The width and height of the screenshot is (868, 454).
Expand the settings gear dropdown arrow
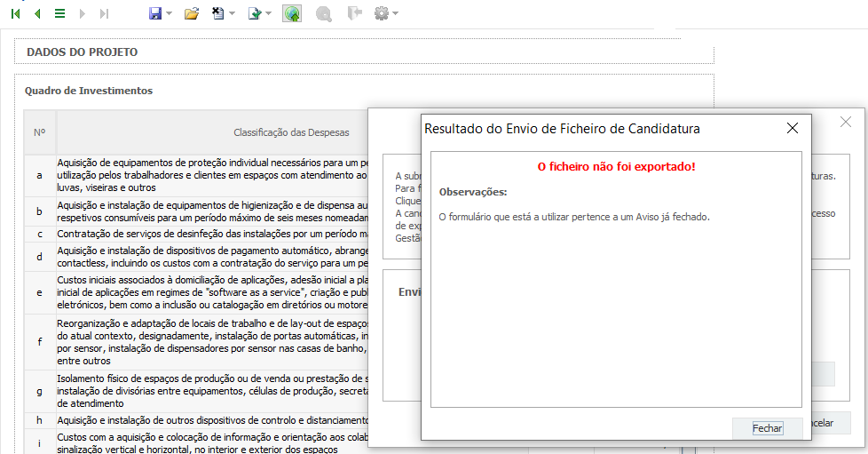coord(395,13)
